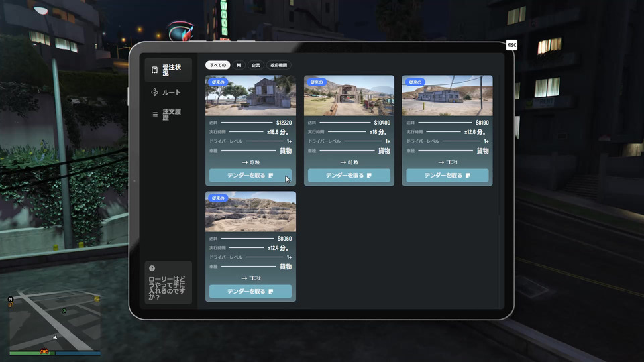The image size is (644, 362).
Task: Click the ESC close key badge
Action: [x=512, y=45]
